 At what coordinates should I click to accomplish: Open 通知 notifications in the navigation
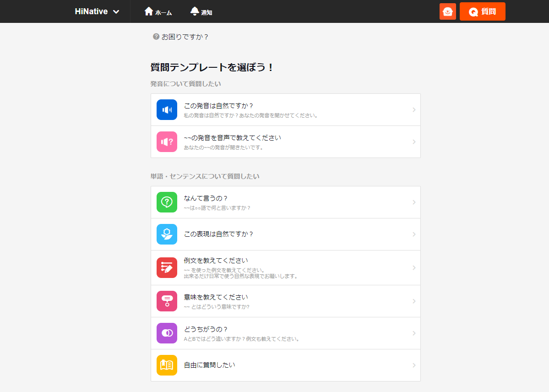pos(201,12)
